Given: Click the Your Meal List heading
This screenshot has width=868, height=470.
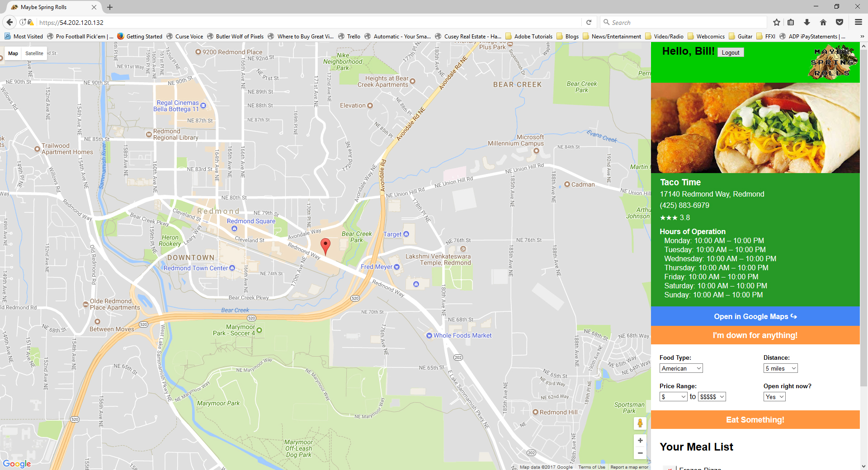Looking at the screenshot, I should 696,447.
